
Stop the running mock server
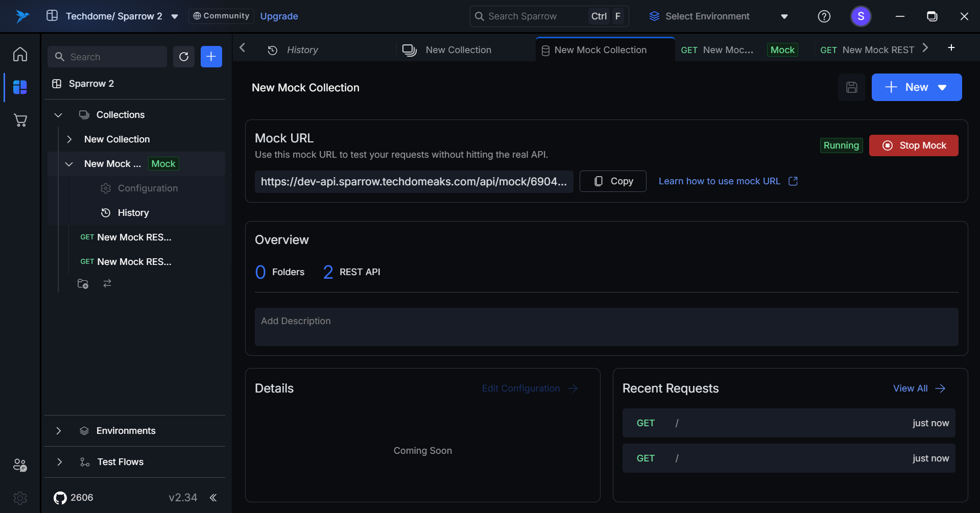pyautogui.click(x=913, y=145)
